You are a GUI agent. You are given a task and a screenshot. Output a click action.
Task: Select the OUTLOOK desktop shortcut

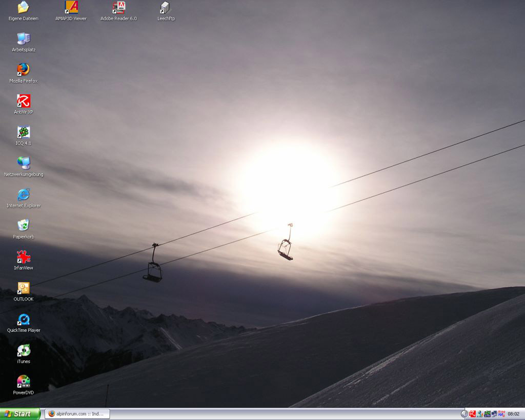[24, 288]
